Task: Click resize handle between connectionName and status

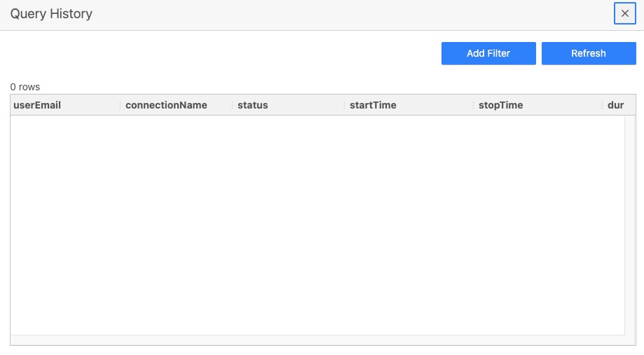Action: click(232, 105)
